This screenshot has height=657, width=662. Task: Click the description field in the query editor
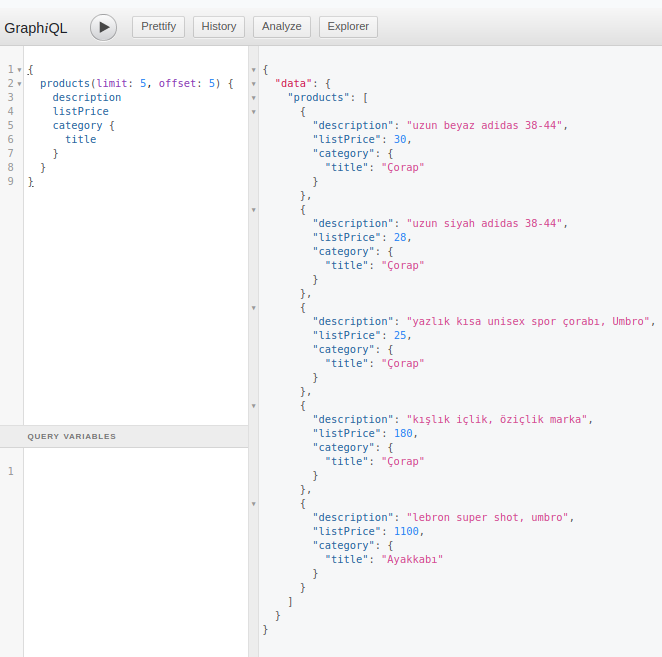[87, 98]
